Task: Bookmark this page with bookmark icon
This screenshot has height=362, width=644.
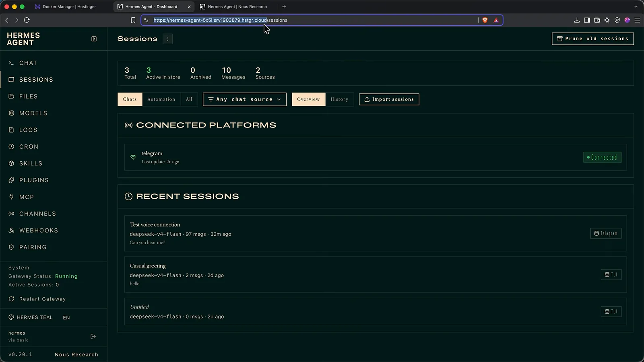Action: click(133, 20)
